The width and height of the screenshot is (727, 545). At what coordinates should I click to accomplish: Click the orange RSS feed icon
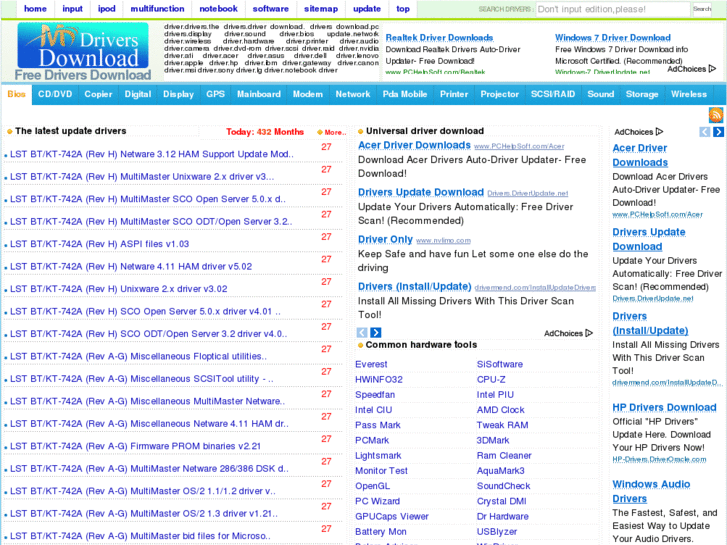coord(715,115)
